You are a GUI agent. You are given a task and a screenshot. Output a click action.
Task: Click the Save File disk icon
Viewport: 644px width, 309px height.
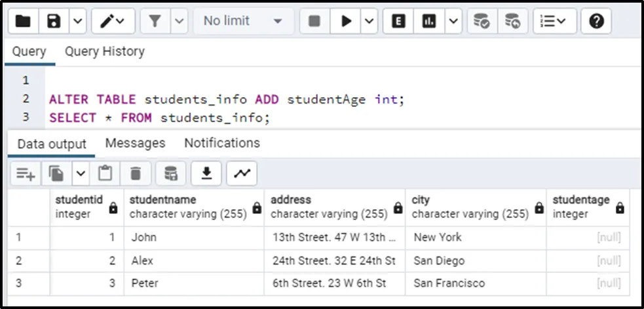tap(54, 22)
